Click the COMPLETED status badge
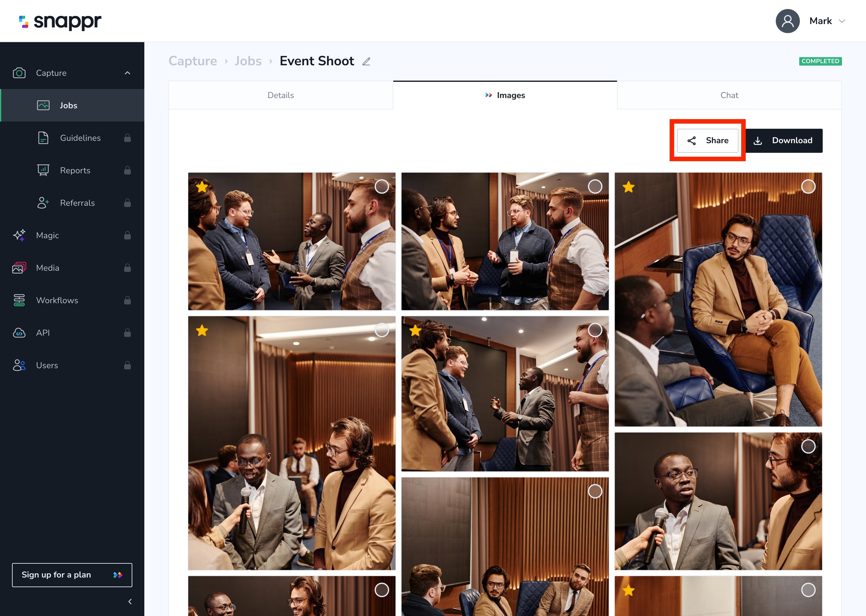 click(820, 61)
